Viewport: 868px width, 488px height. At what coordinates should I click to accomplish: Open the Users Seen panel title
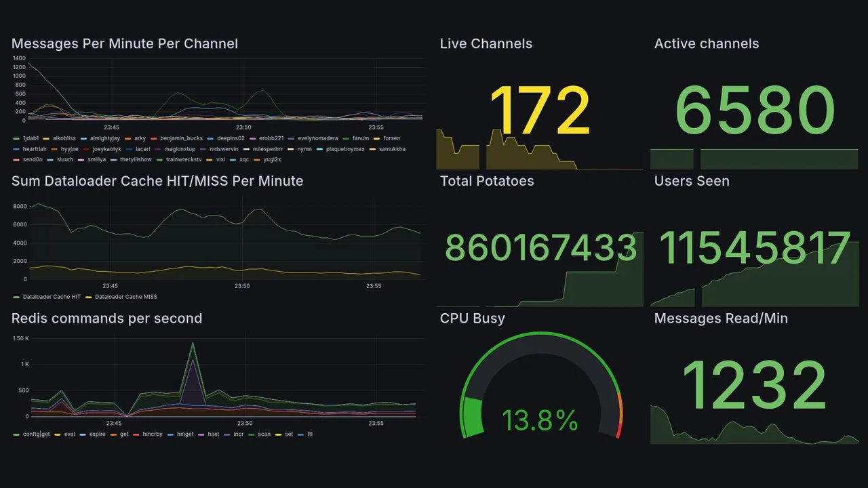click(x=692, y=181)
